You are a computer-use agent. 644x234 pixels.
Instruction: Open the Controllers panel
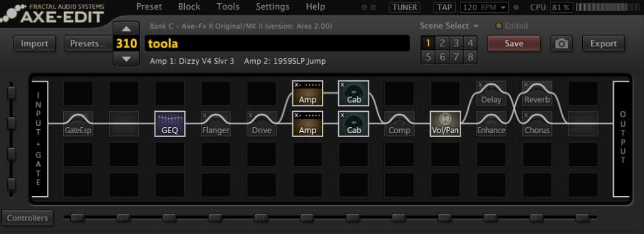27,218
